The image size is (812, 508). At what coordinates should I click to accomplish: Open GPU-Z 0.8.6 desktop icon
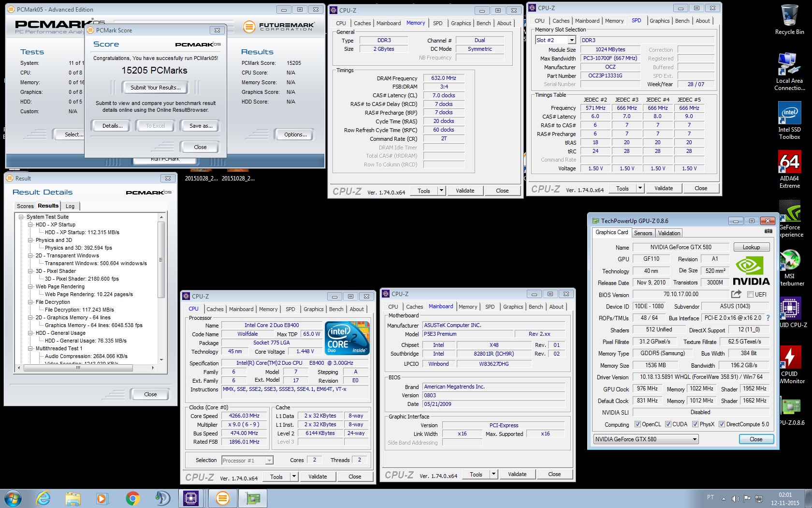[x=792, y=411]
